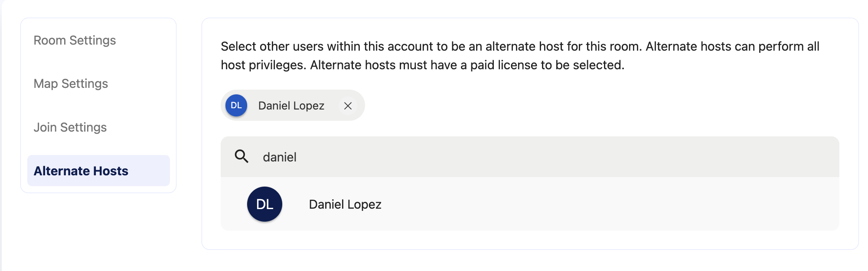868x271 pixels.
Task: Remove Daniel Lopez chip with the X icon
Action: pyautogui.click(x=348, y=106)
